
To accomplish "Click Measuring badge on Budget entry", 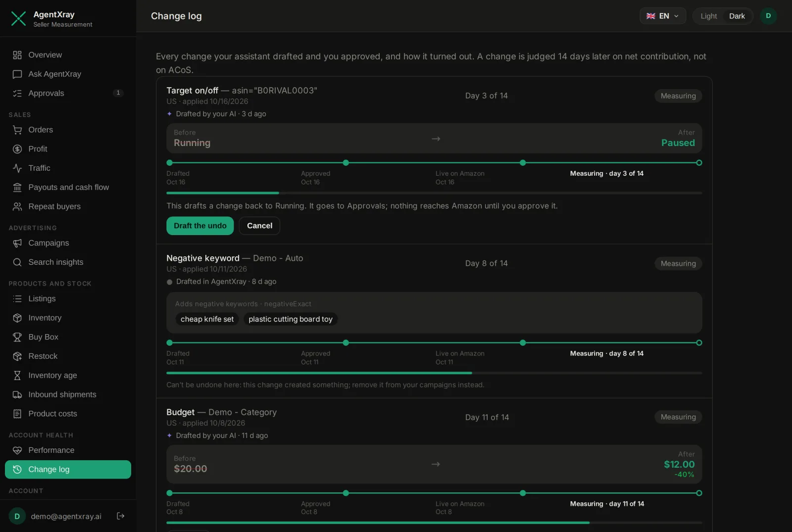I will tap(678, 417).
